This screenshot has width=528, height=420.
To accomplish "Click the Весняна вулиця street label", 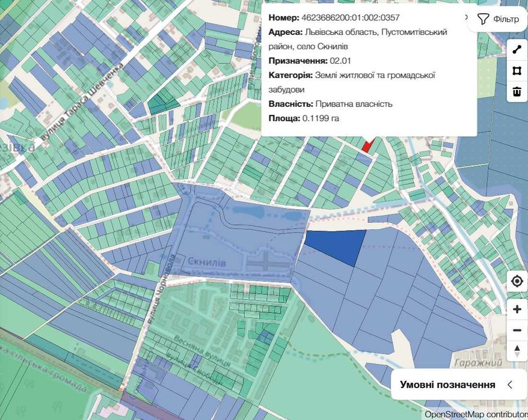I will [201, 351].
